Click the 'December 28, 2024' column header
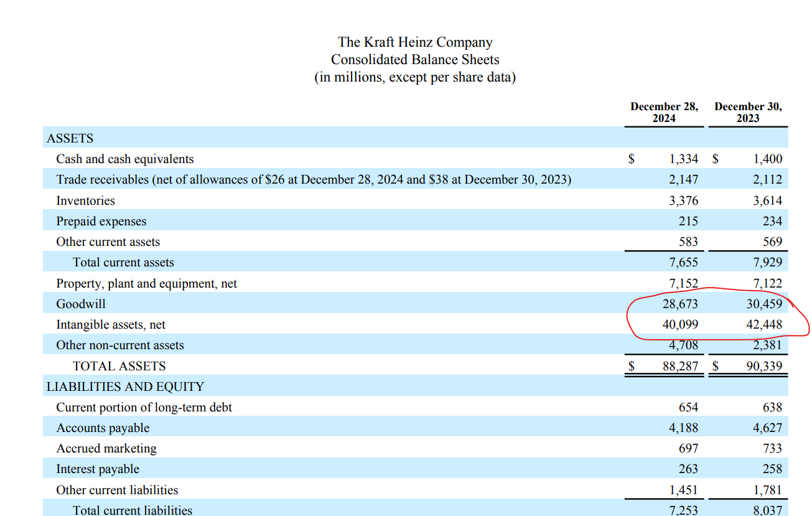812x516 pixels. pos(664,112)
